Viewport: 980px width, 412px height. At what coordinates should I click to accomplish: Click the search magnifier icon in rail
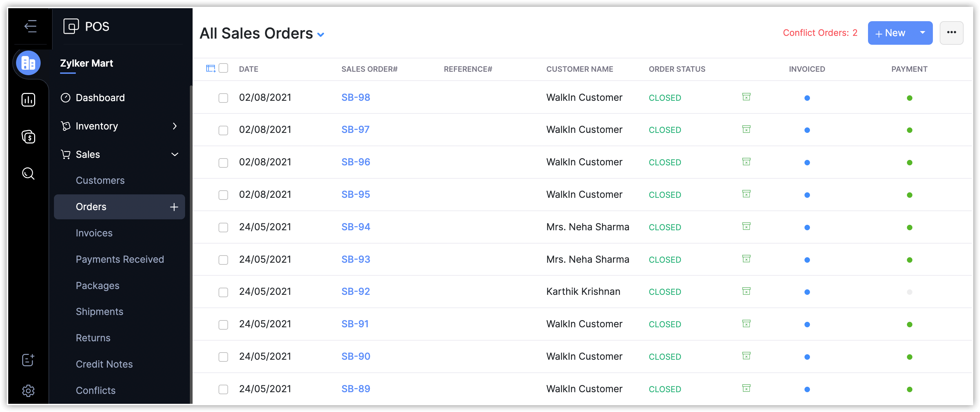pyautogui.click(x=28, y=174)
